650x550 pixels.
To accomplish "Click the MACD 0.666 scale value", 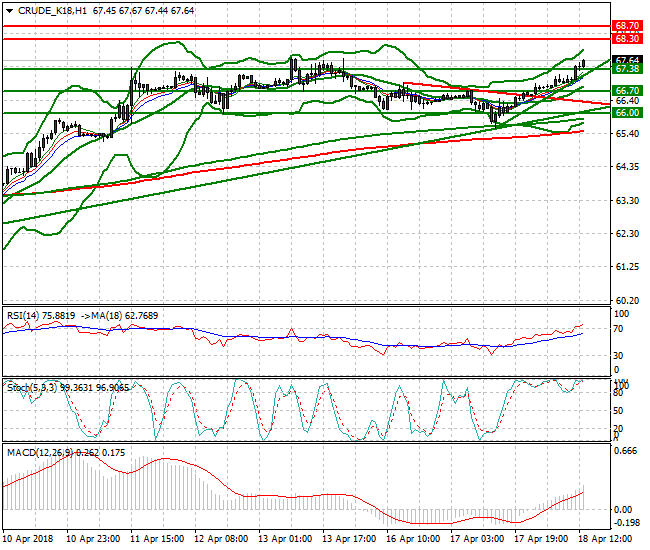I will (625, 451).
